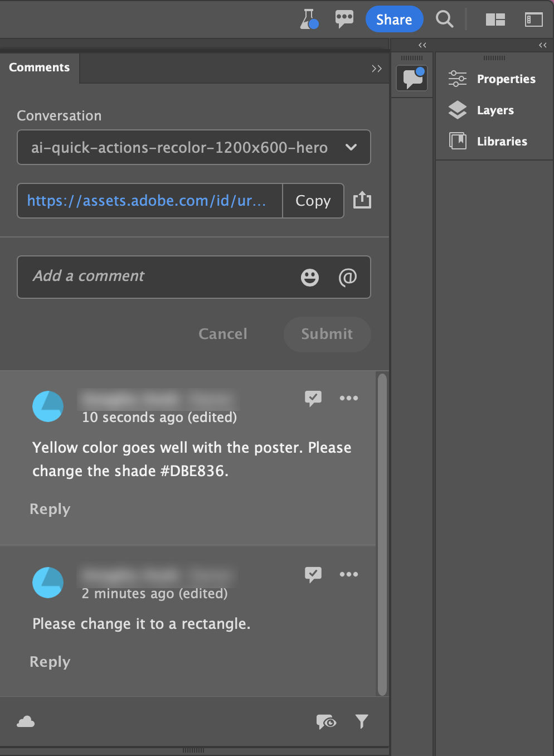The width and height of the screenshot is (554, 756).
Task: Mention a collaborator using the @ icon
Action: tap(348, 277)
